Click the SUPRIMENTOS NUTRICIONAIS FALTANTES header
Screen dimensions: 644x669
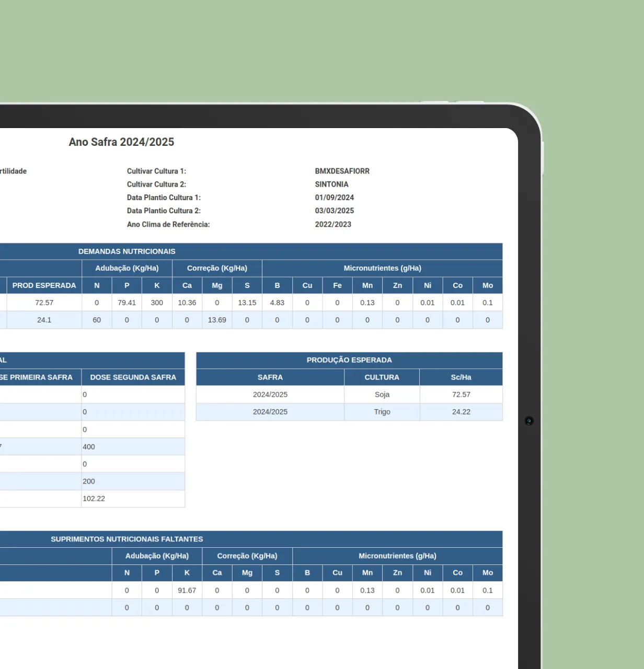point(127,539)
